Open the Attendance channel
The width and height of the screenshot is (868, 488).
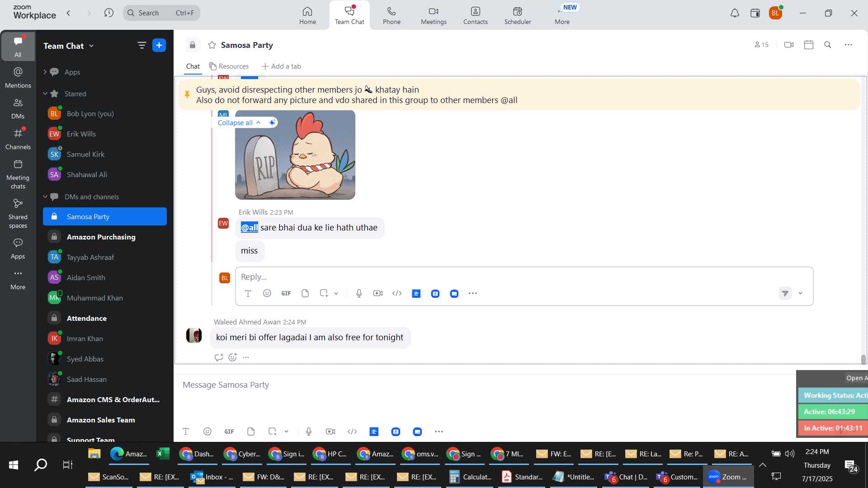tap(105, 318)
